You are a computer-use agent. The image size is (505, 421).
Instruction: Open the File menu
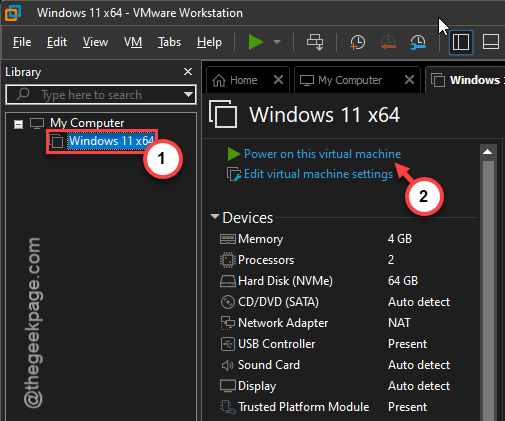click(x=22, y=42)
